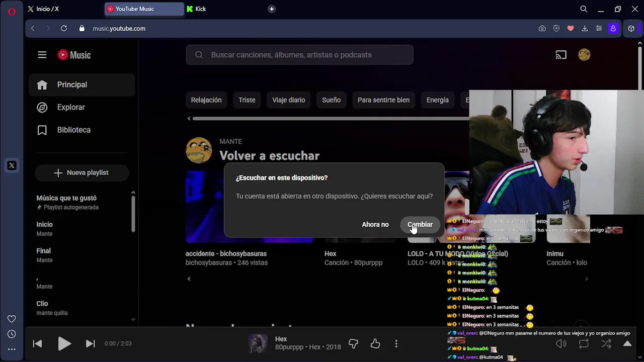
Task: Create a Nueva playlist
Action: click(x=82, y=172)
